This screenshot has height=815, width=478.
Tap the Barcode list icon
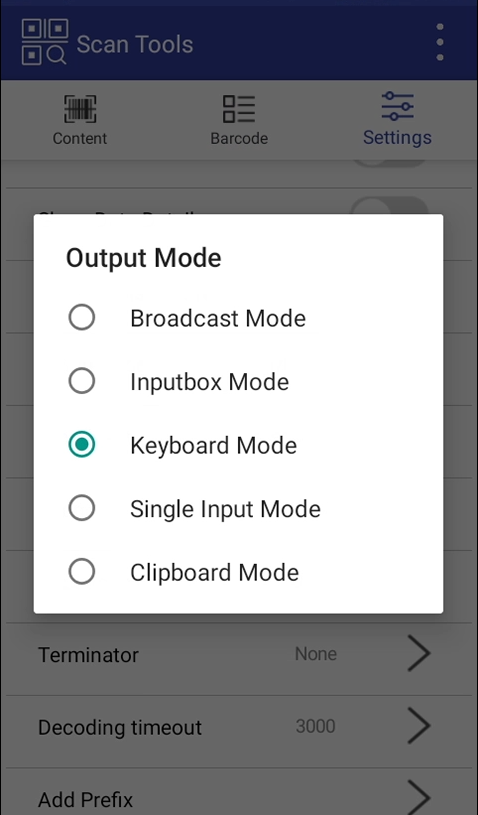tap(239, 109)
